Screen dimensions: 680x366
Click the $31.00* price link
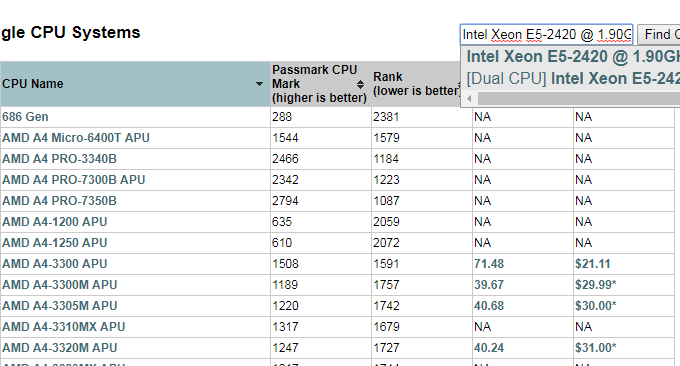595,348
